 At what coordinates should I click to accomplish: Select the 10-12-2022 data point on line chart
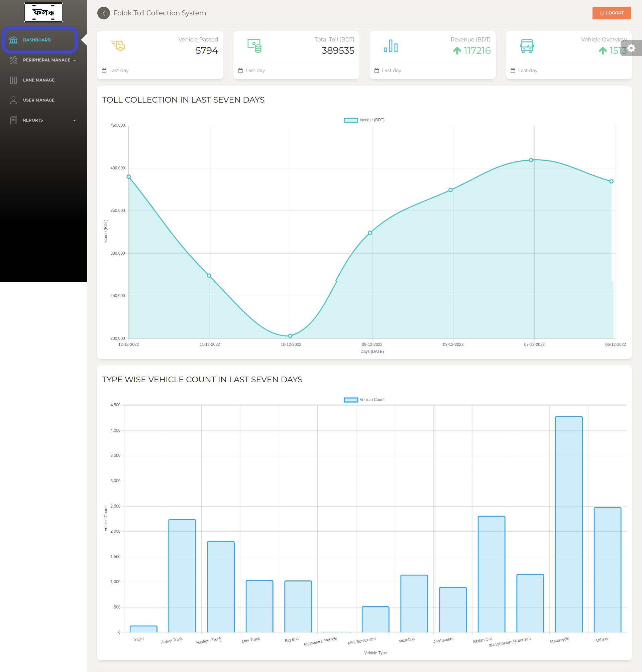[290, 336]
